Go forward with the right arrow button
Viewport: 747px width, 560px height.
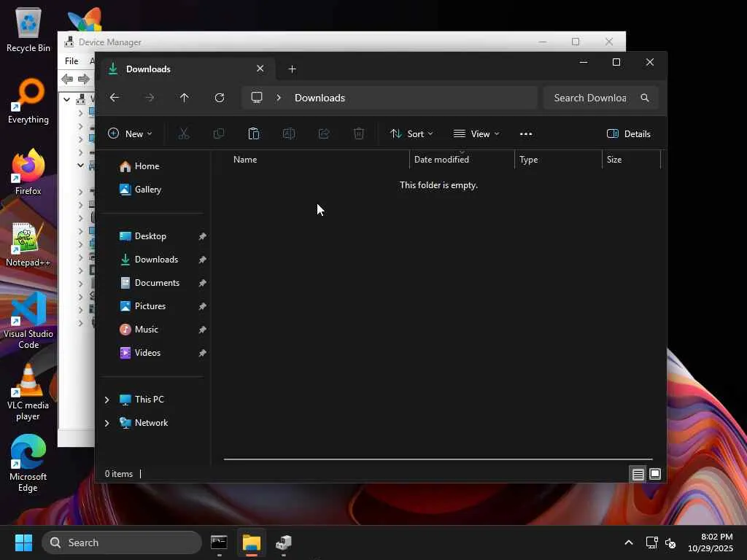pyautogui.click(x=150, y=98)
